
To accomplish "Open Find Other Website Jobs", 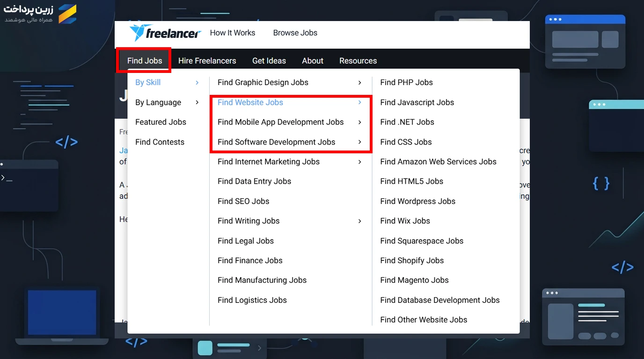I will tap(424, 320).
